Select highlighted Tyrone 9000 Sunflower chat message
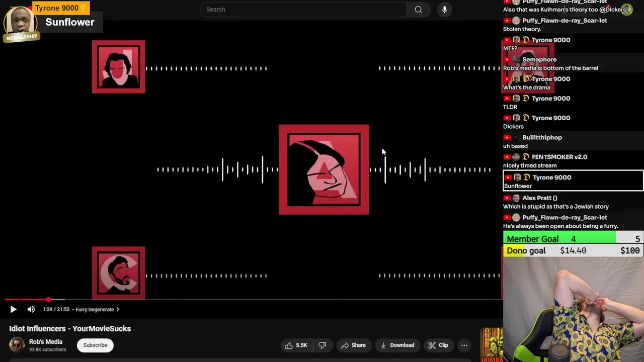This screenshot has width=644, height=362. 573,182
